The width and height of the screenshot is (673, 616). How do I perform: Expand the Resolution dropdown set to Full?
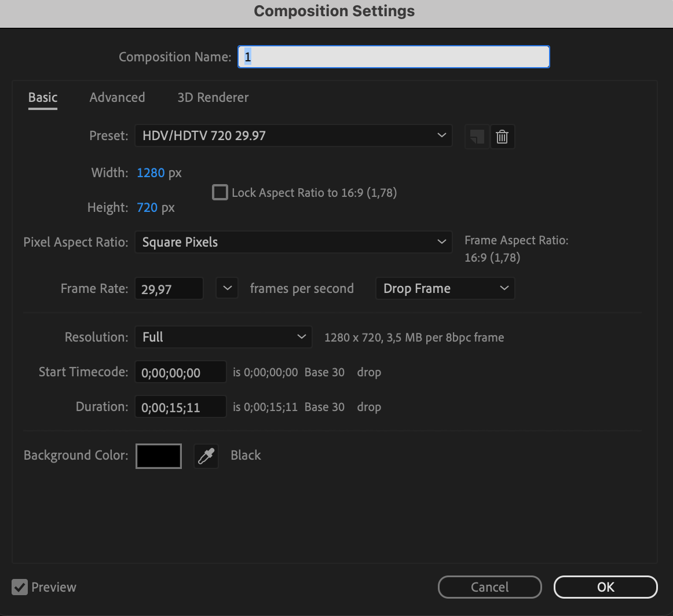[x=223, y=337]
